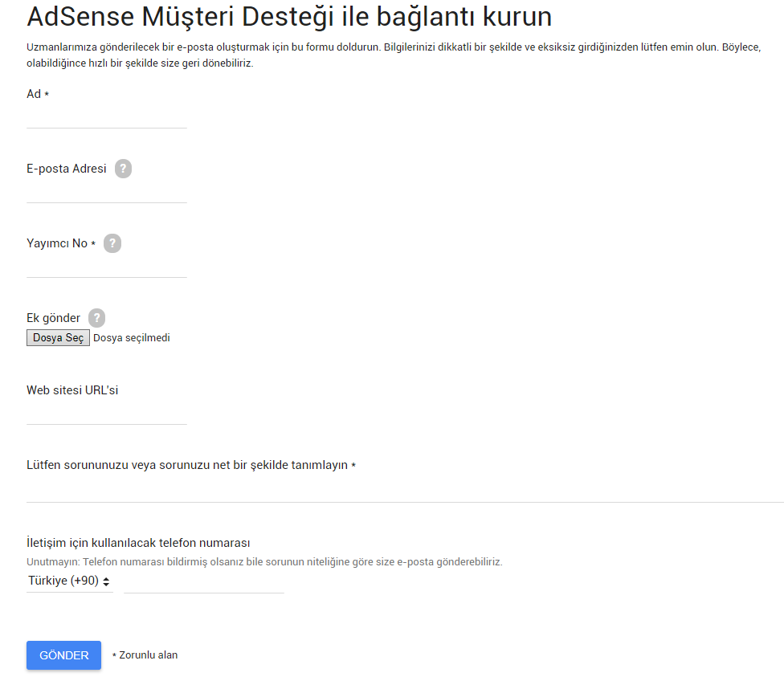Click the "E-posta Adresi" label text
This screenshot has height=681, width=784.
(x=67, y=169)
